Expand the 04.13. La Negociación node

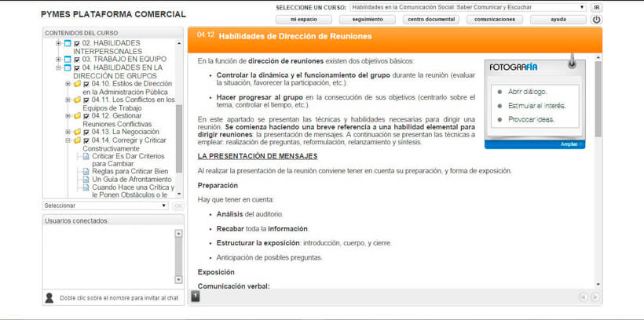tap(68, 132)
